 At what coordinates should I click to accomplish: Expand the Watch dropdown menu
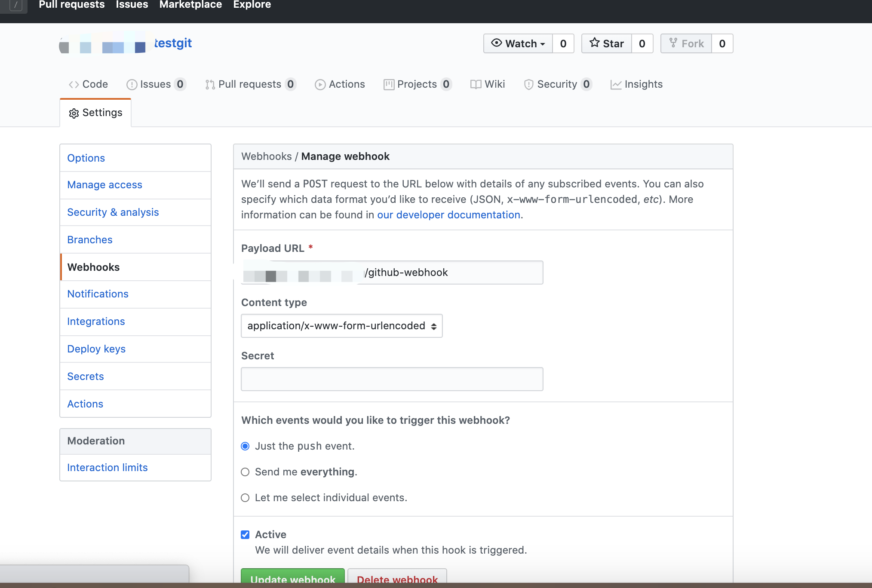[518, 43]
